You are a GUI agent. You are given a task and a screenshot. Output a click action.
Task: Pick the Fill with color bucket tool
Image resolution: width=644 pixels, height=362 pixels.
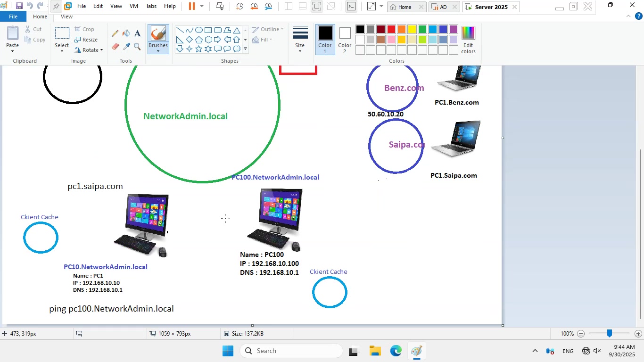click(x=126, y=33)
